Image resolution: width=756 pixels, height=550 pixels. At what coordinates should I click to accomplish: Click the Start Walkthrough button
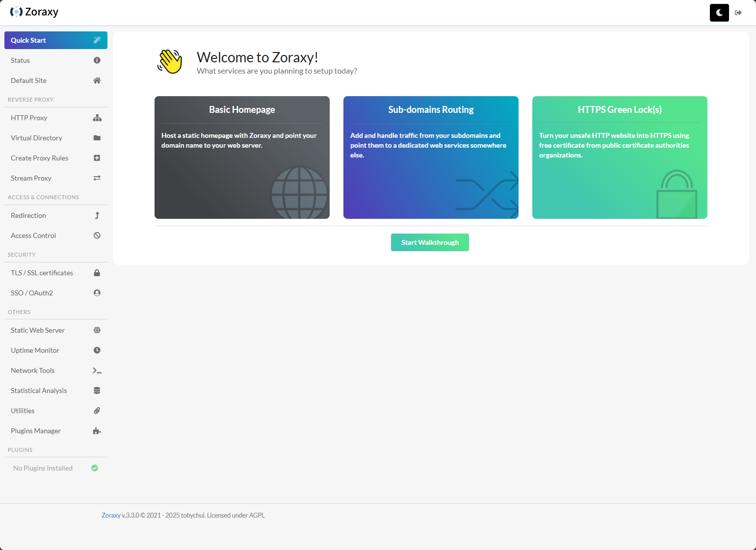(x=430, y=242)
